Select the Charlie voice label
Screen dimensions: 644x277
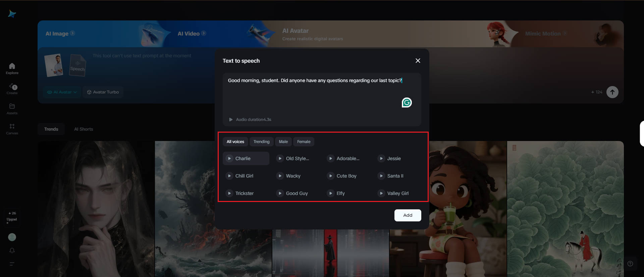243,158
